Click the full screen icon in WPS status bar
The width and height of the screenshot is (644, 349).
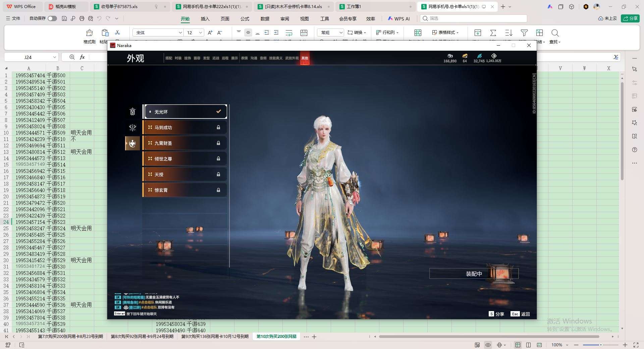click(636, 345)
